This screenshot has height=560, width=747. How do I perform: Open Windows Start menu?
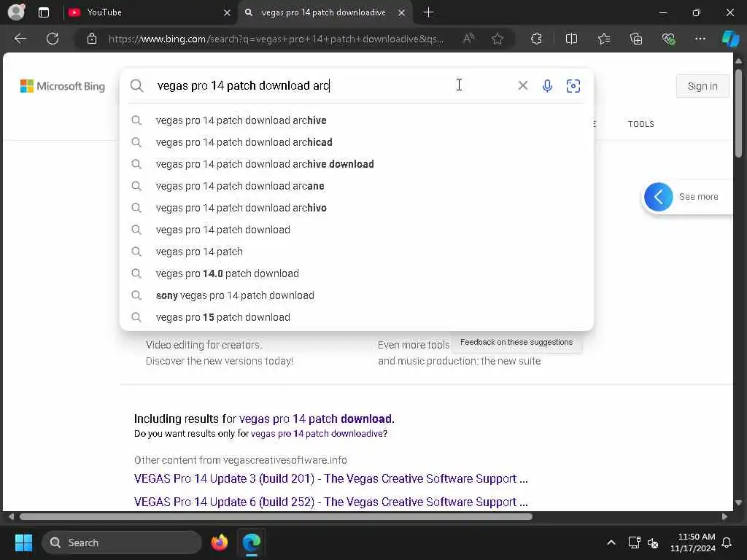click(x=23, y=542)
